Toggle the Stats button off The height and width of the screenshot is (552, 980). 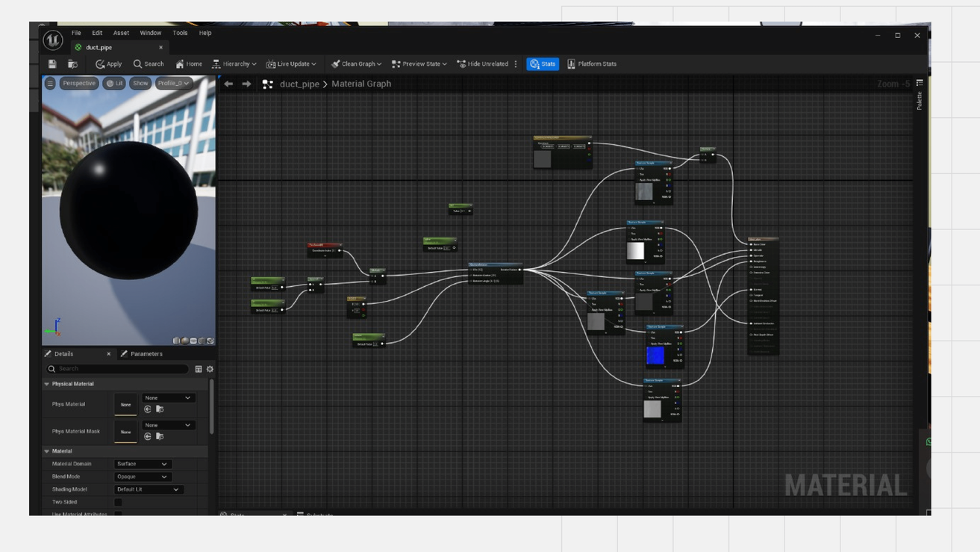(543, 64)
